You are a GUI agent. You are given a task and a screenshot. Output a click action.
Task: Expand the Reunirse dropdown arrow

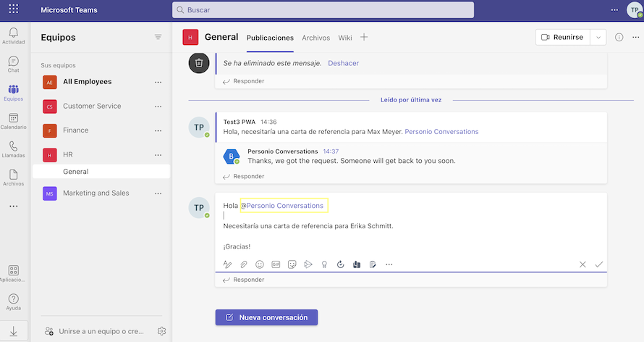tap(598, 38)
